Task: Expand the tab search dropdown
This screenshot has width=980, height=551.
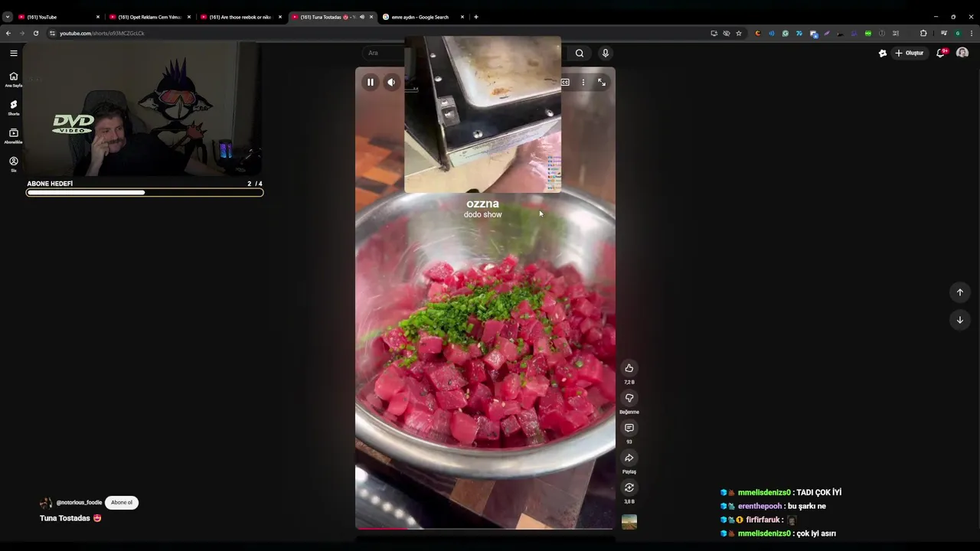Action: [x=8, y=17]
